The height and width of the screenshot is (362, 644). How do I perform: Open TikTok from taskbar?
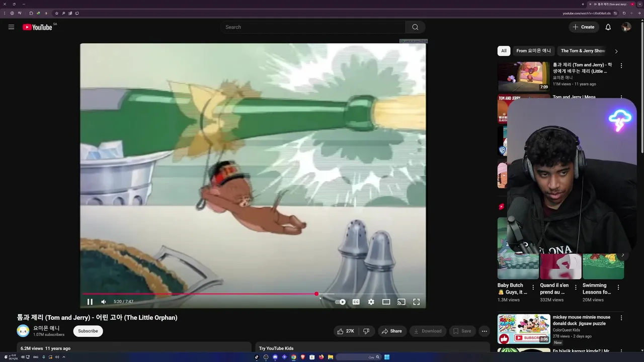(257, 357)
